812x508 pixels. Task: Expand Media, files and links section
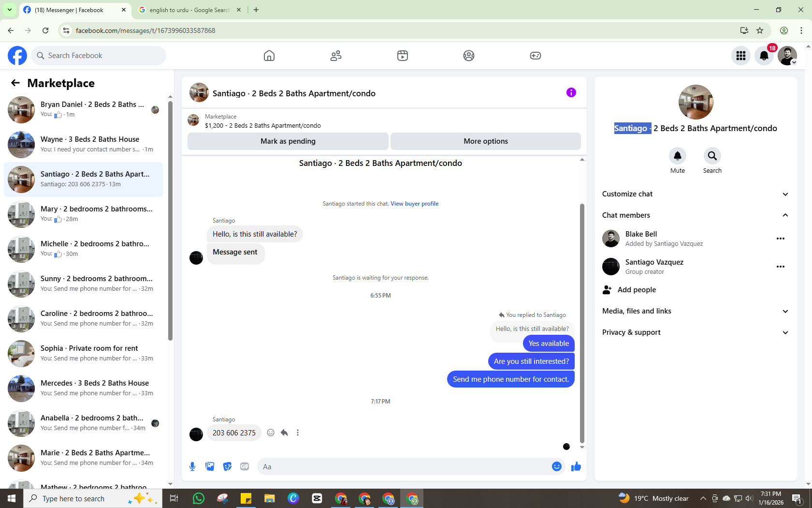[x=696, y=311]
